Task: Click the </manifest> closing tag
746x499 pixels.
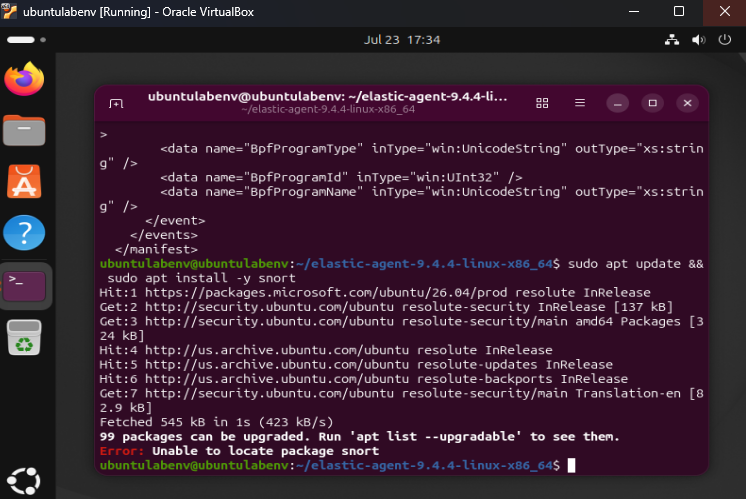Action: point(156,249)
